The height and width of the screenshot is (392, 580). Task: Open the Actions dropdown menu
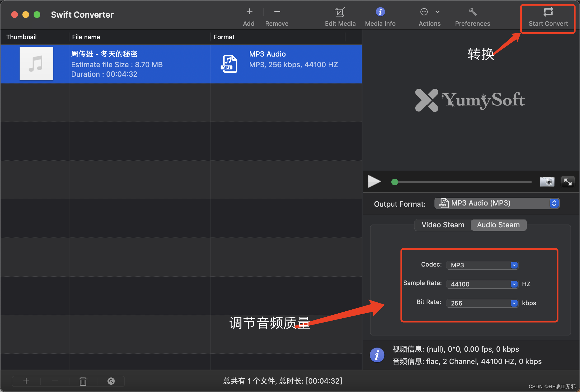tap(429, 12)
